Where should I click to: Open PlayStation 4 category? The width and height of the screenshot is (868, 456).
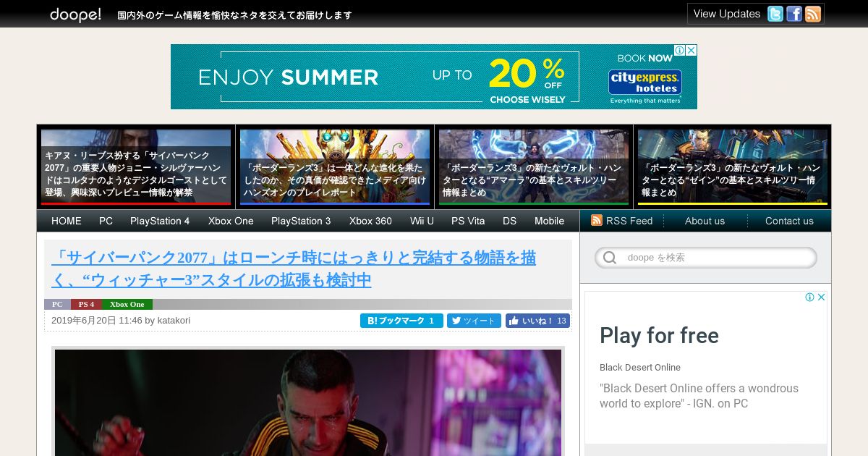click(x=160, y=221)
